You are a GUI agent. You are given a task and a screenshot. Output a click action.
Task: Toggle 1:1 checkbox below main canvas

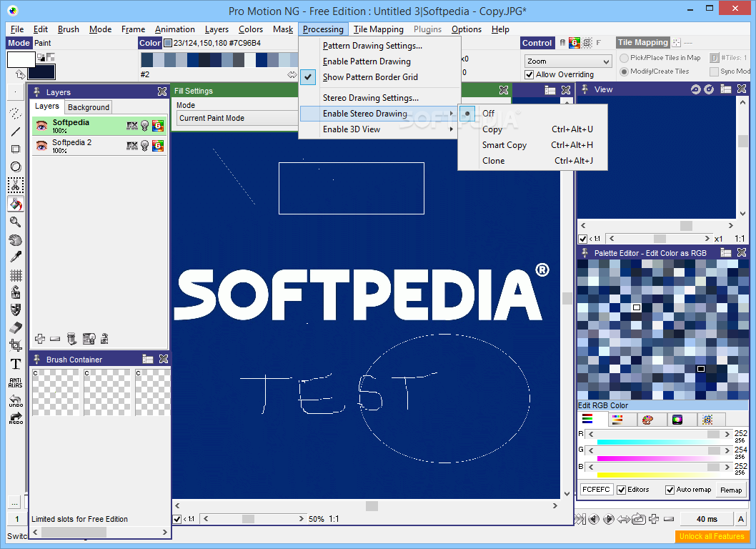click(177, 519)
